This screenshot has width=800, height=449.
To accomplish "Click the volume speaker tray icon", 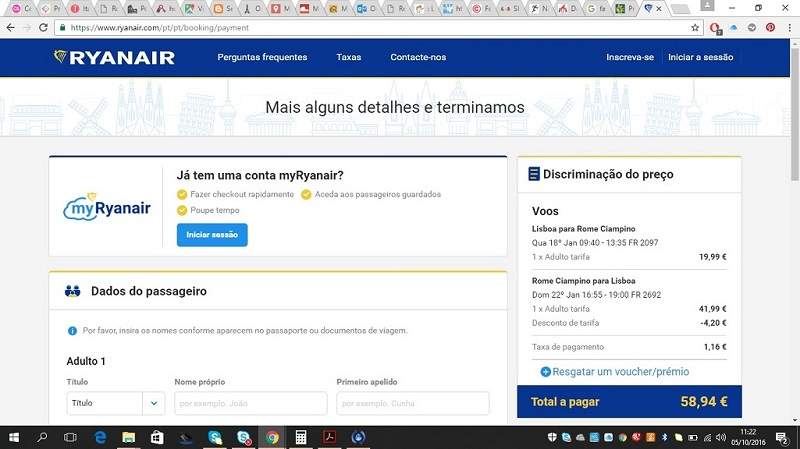I will pos(720,437).
